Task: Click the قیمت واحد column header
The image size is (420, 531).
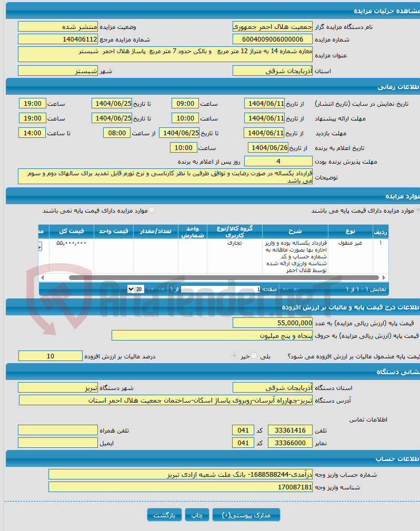Action: coord(114,232)
